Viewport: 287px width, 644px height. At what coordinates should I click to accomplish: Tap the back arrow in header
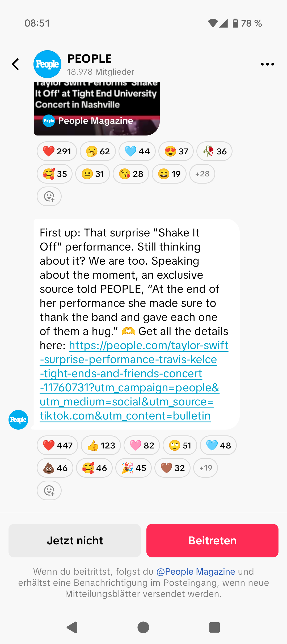(16, 64)
